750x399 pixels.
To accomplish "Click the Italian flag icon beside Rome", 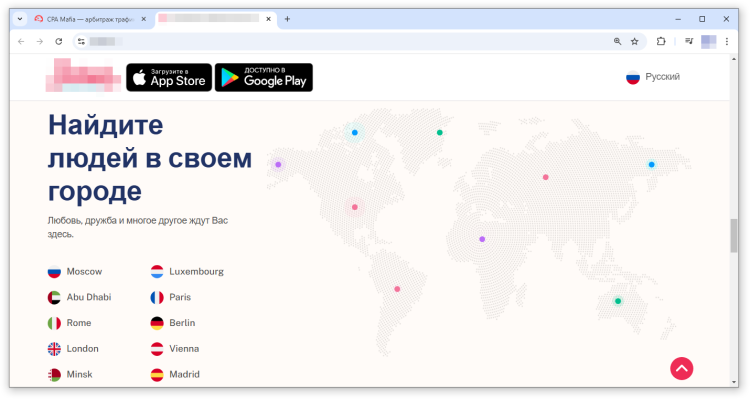I will (x=54, y=323).
